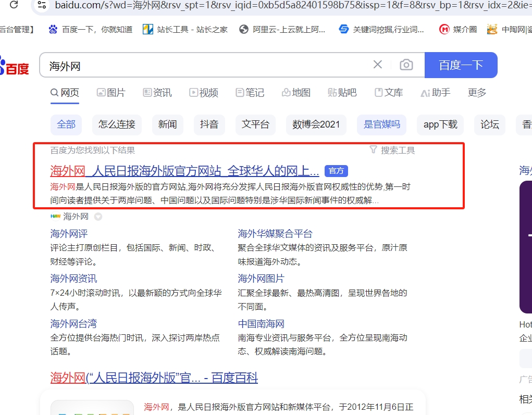Screen dimensions: 532x415
Task: Open the Ai 助手 tab
Action: (435, 93)
